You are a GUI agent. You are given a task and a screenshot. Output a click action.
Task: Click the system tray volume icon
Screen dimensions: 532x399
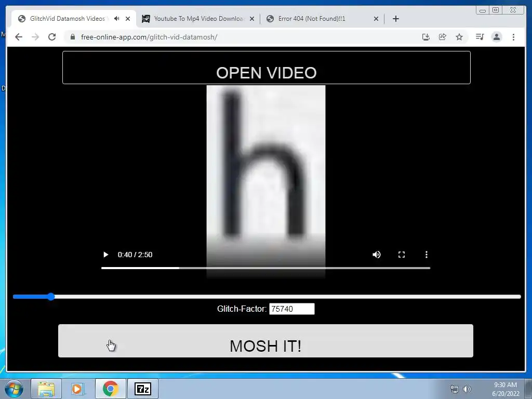point(467,389)
